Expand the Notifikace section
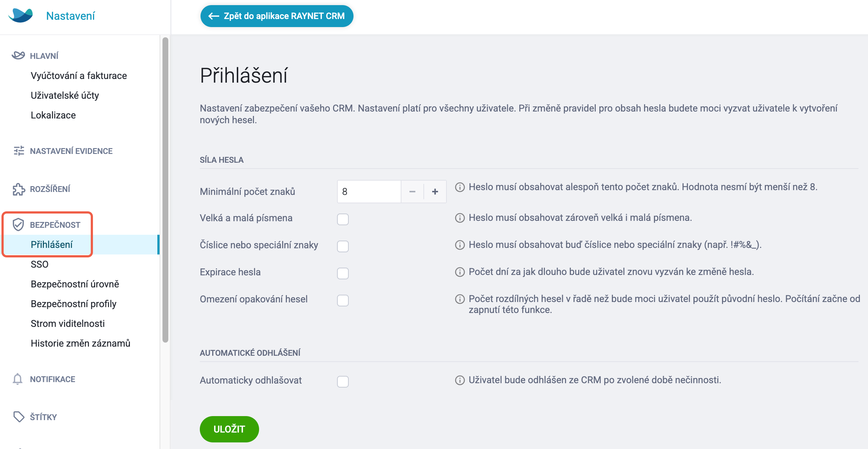Screen dimensions: 868x449 pyautogui.click(x=53, y=379)
